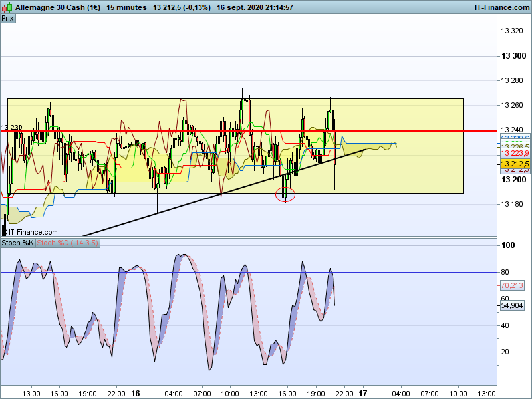
Task: Click the 13 239 horizontal line label
Action: click(x=11, y=127)
